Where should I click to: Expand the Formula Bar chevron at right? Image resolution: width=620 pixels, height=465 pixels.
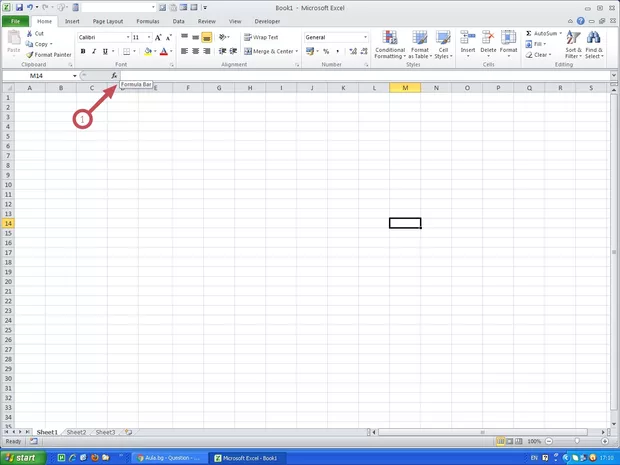pos(614,75)
